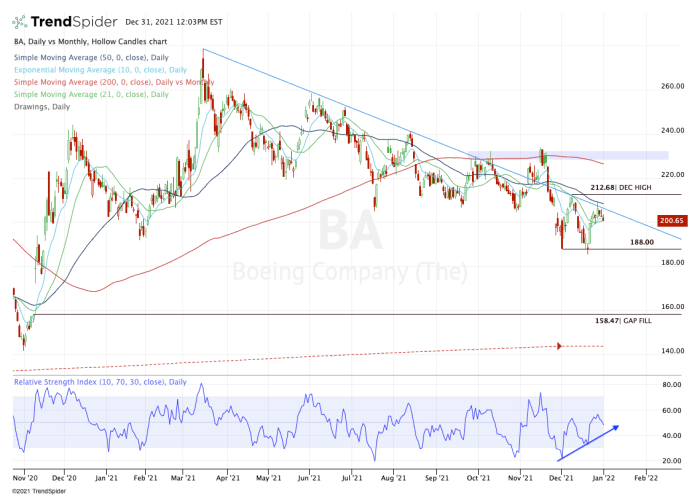Click the 160.00 price axis label
This screenshot has height=497, width=700.
click(x=672, y=307)
